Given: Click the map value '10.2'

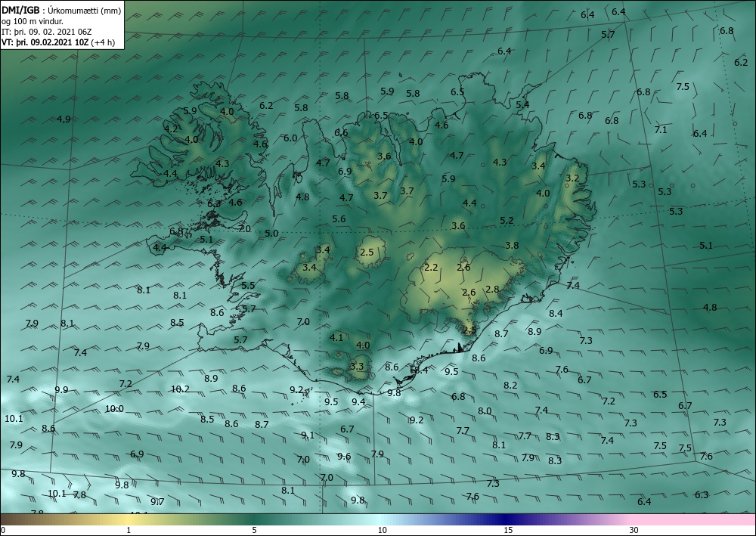Looking at the screenshot, I should point(181,389).
